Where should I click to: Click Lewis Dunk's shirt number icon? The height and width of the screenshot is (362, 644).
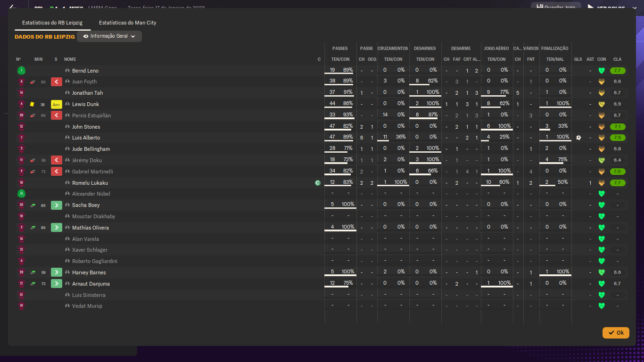tap(21, 104)
